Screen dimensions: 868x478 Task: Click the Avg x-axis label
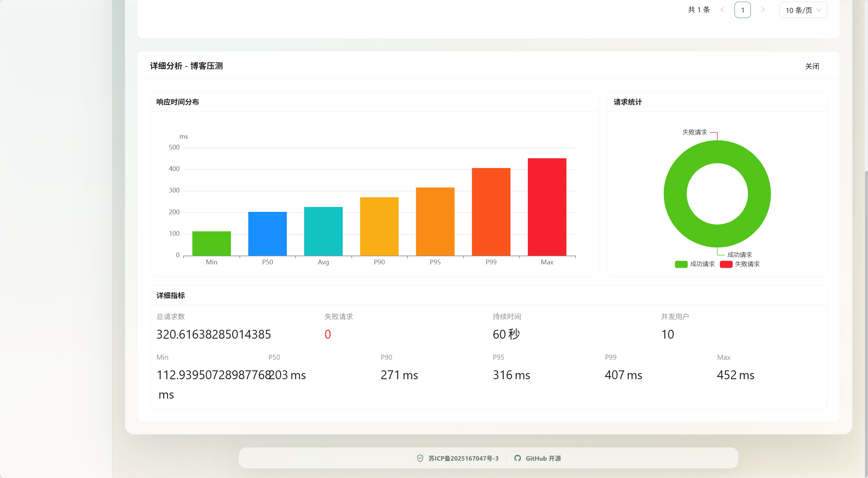coord(323,262)
